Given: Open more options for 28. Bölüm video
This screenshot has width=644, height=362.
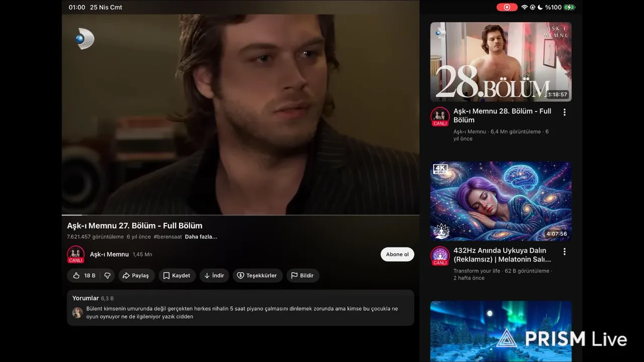Looking at the screenshot, I should coord(565,112).
